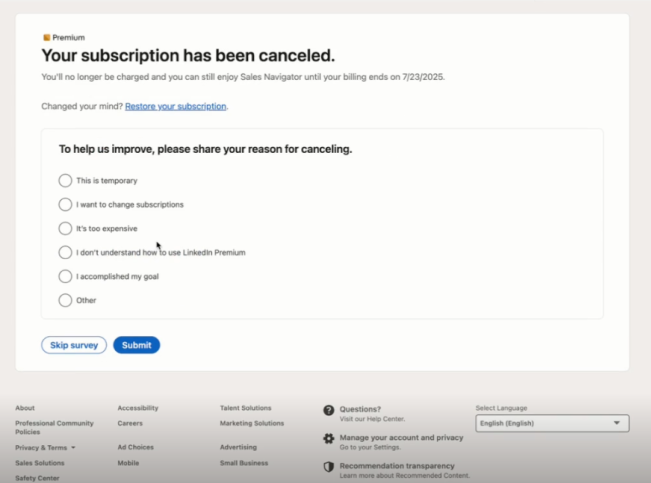Choose "Other" as cancel reason
The height and width of the screenshot is (483, 651).
point(65,301)
